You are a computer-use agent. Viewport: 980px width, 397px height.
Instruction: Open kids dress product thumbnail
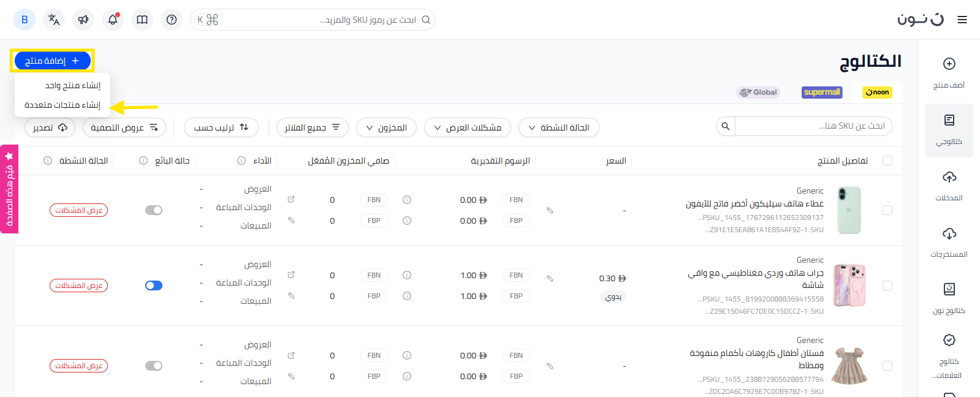tap(849, 366)
